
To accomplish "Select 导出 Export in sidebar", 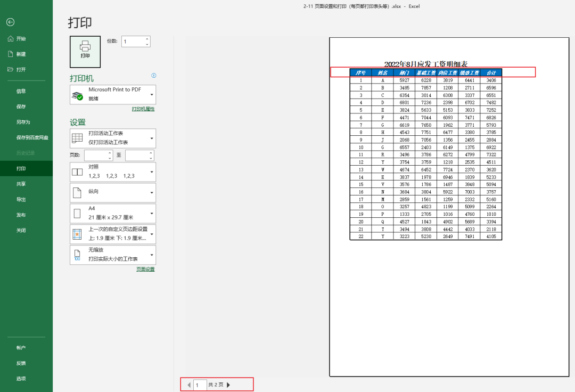I will click(27, 200).
